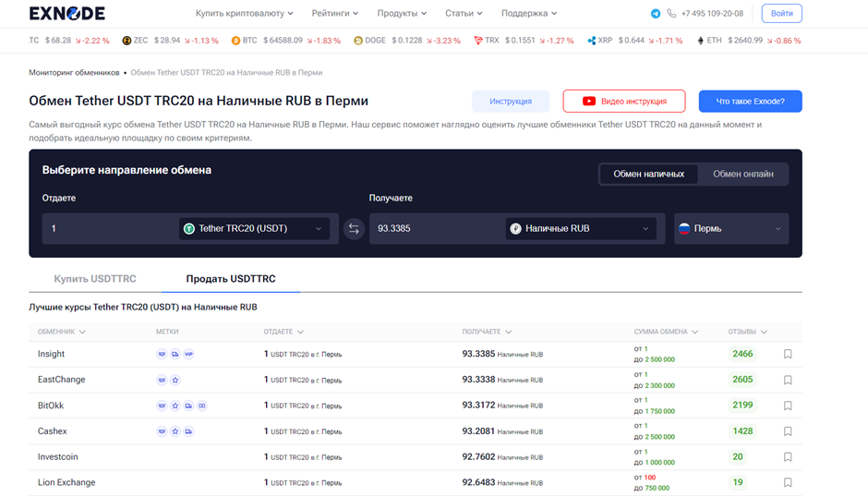Switch to Обмен онлайн mode
Image resolution: width=868 pixels, height=497 pixels.
tap(743, 174)
